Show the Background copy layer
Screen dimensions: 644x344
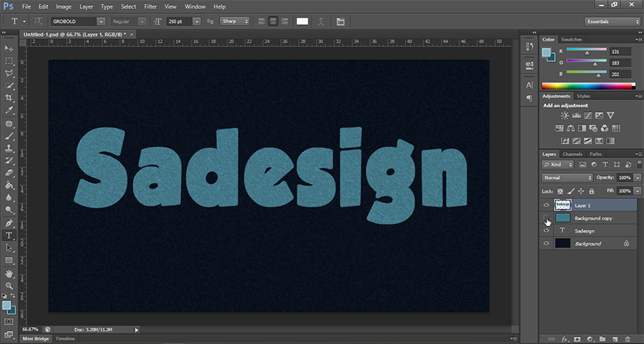(x=546, y=218)
